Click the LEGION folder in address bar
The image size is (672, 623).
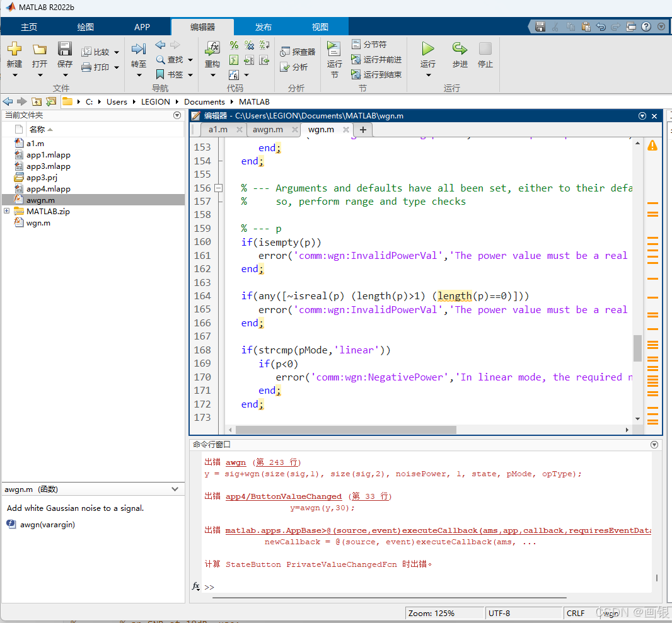click(x=156, y=102)
